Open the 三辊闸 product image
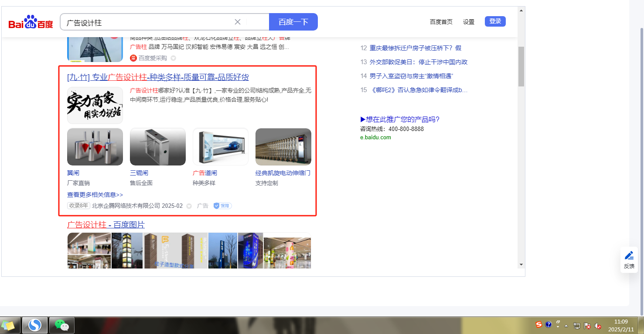Image resolution: width=644 pixels, height=334 pixels. [158, 147]
